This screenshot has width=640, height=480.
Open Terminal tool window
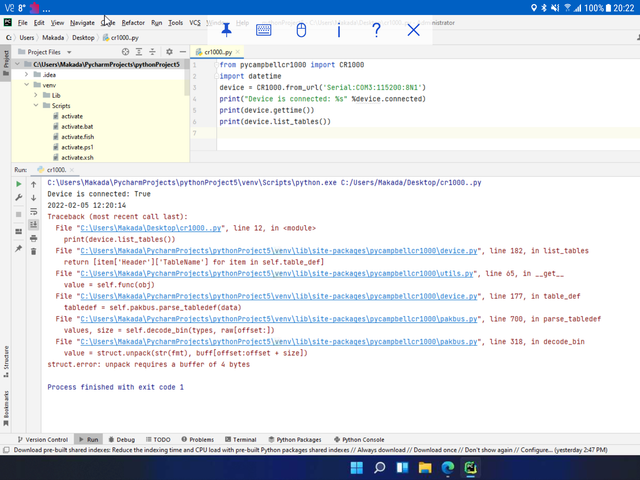point(240,440)
